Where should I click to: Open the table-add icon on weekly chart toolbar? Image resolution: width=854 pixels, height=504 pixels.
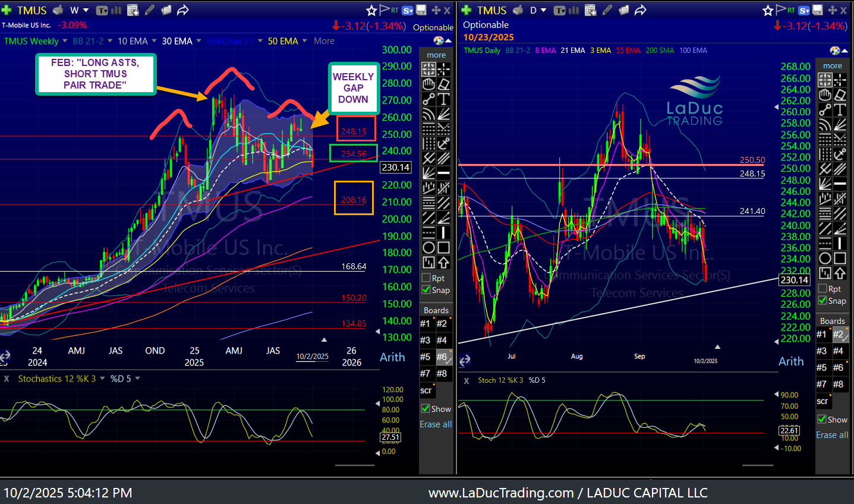click(x=133, y=10)
